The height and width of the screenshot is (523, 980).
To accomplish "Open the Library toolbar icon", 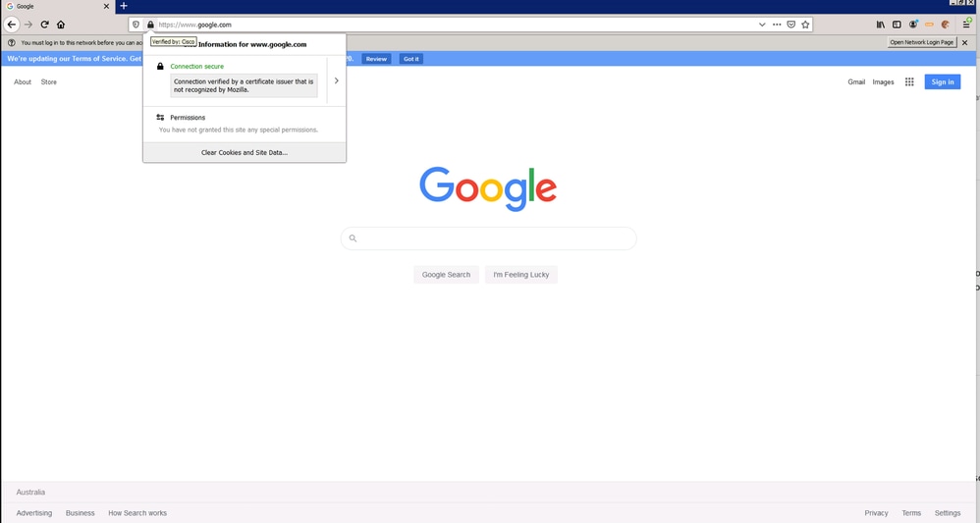I will 880,25.
